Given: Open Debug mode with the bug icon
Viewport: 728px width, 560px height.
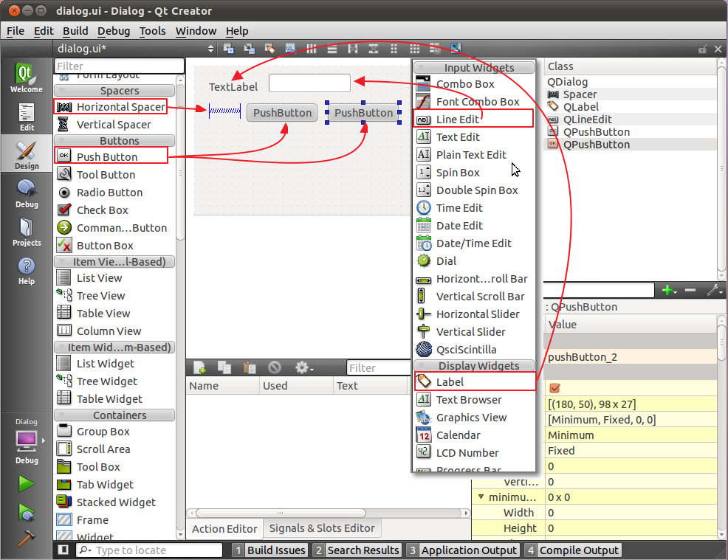Looking at the screenshot, I should point(26,193).
